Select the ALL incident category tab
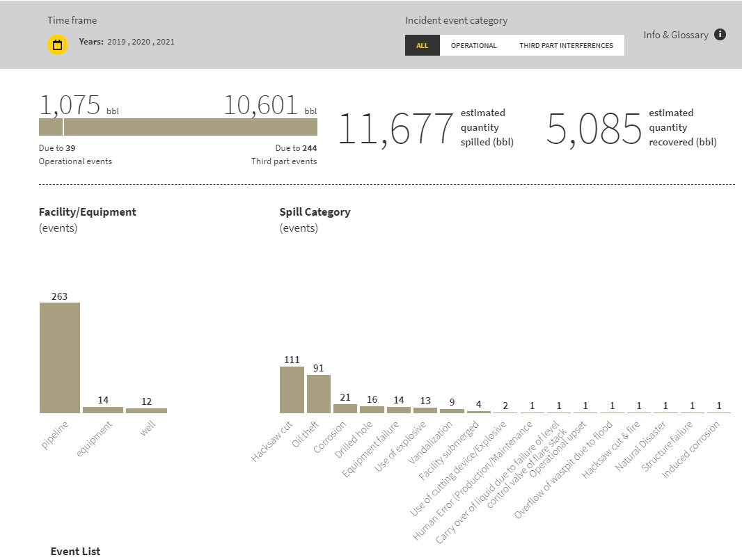The height and width of the screenshot is (560, 742). pos(422,45)
